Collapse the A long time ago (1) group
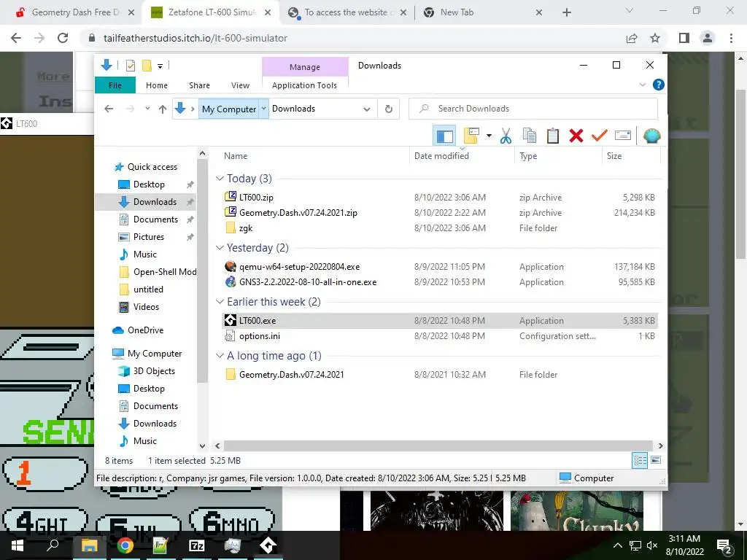Screen dimensions: 747x560 click(220, 356)
